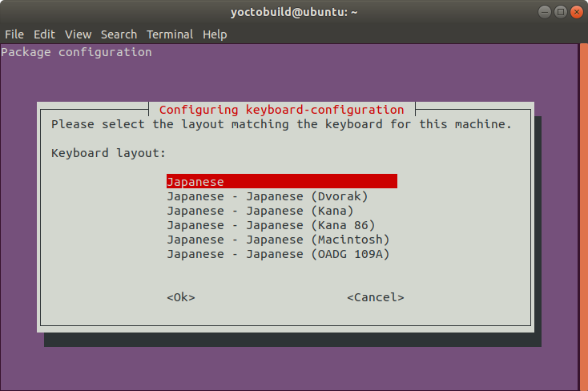Click the yoctobuild@ubuntu window title
The width and height of the screenshot is (588, 391).
coord(294,12)
